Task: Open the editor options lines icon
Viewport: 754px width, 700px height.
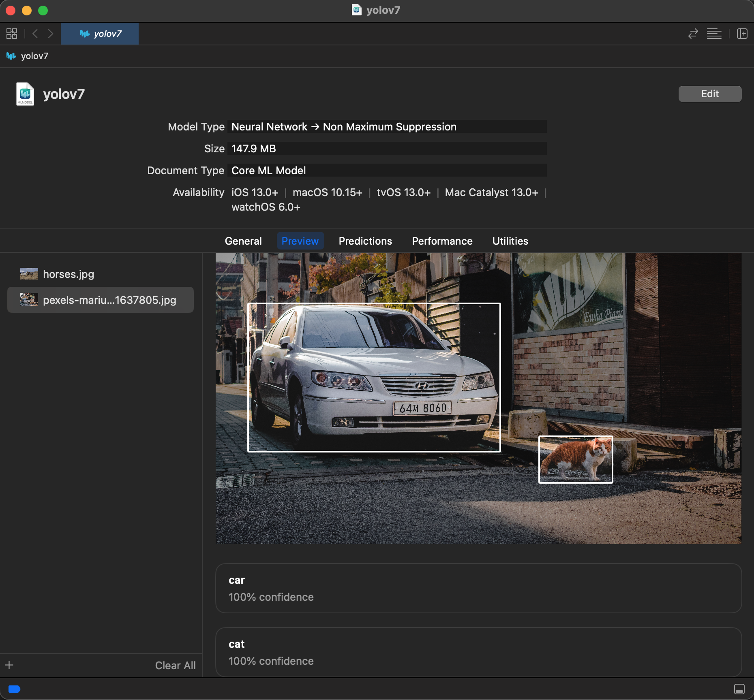Action: click(x=714, y=34)
